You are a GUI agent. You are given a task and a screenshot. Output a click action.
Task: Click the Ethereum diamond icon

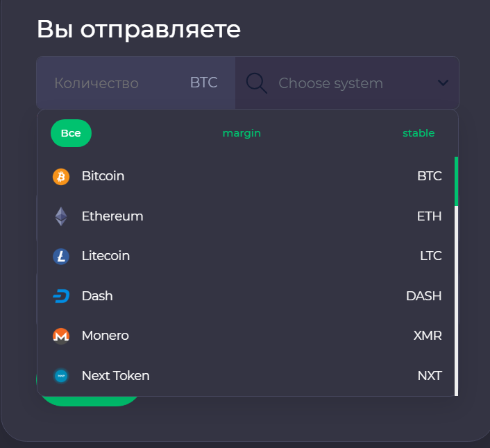61,216
